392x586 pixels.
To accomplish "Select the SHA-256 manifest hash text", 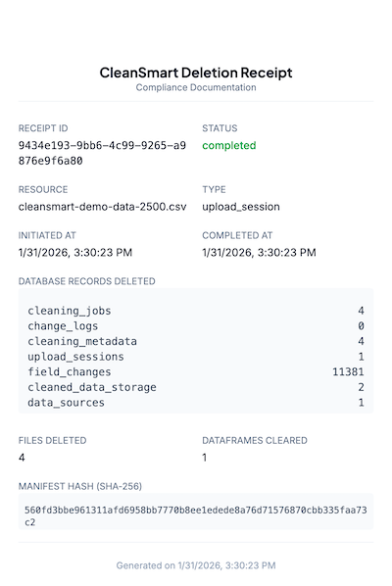I will 196,516.
